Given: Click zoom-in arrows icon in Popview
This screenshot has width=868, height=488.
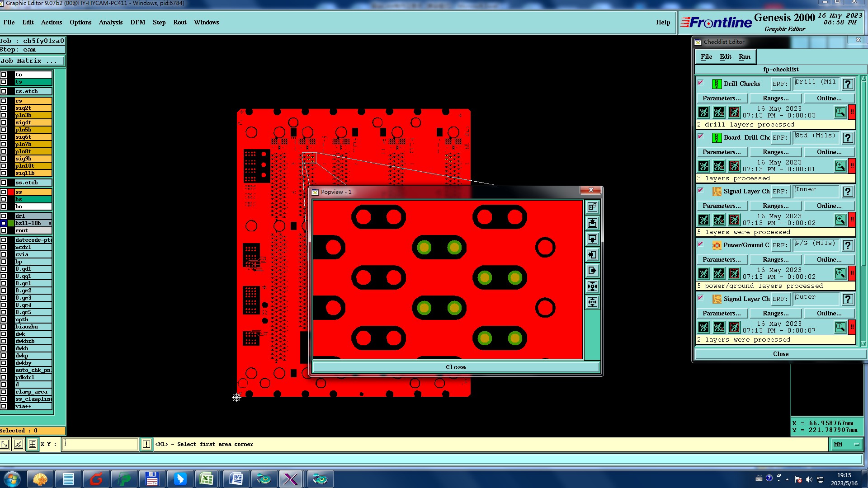Looking at the screenshot, I should (592, 286).
